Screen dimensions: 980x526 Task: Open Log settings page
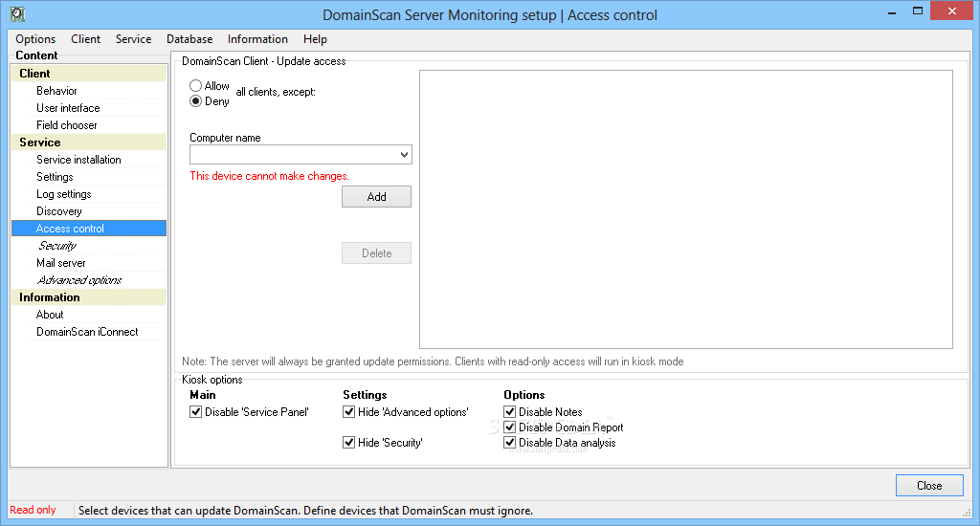point(63,194)
